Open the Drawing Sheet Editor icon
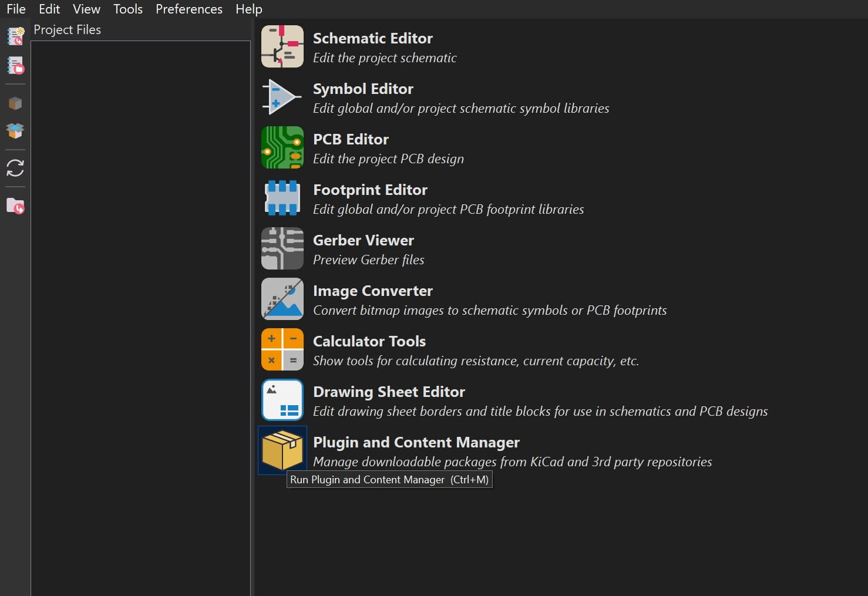The height and width of the screenshot is (596, 868). point(282,400)
